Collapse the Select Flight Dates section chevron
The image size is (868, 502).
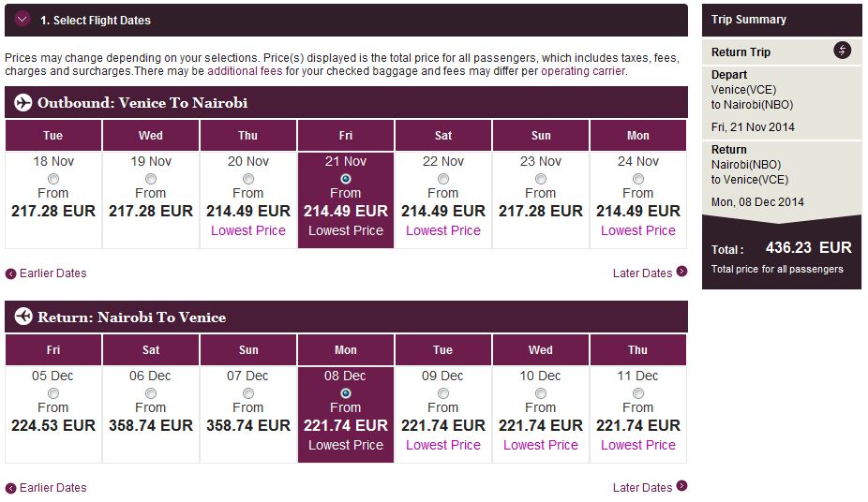click(x=22, y=20)
